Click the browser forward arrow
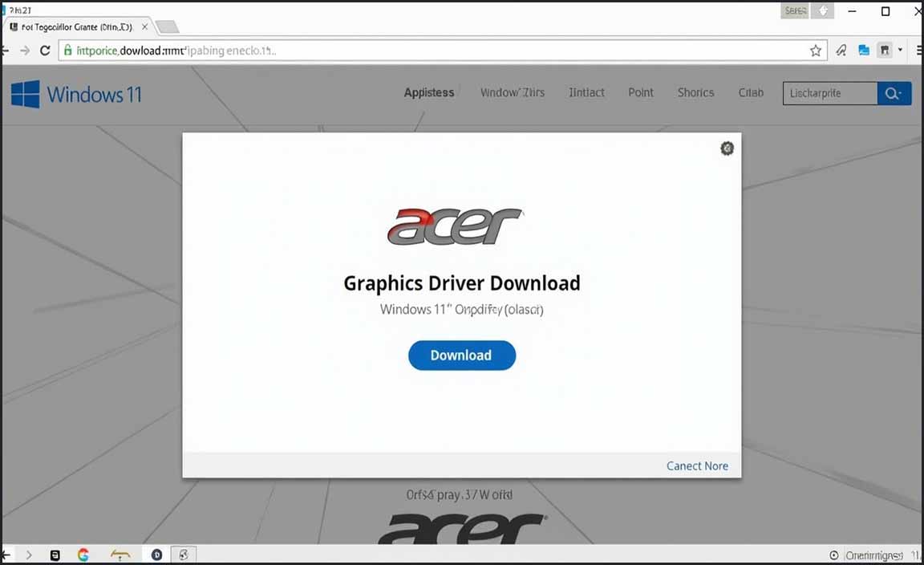The width and height of the screenshot is (924, 565). 25,51
